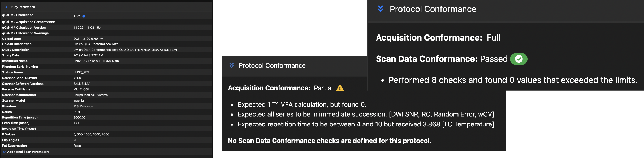Click the Phantom 128: Diffusion value
This screenshot has width=644, height=158.
(83, 106)
